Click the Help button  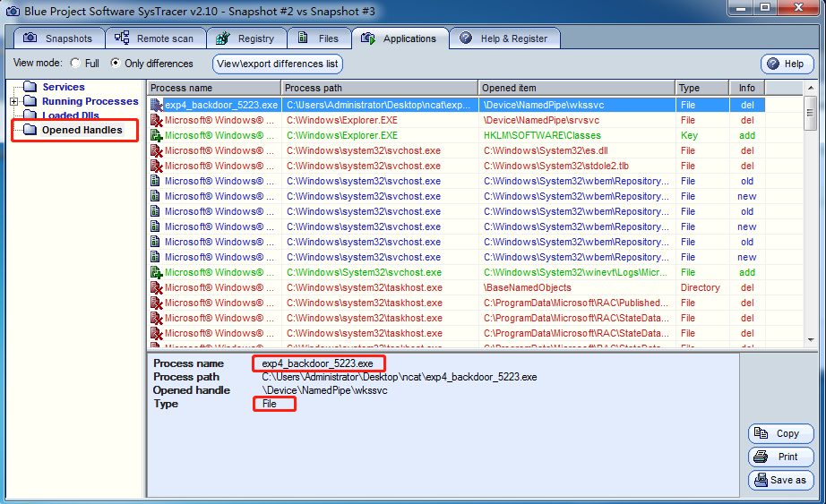click(x=787, y=64)
